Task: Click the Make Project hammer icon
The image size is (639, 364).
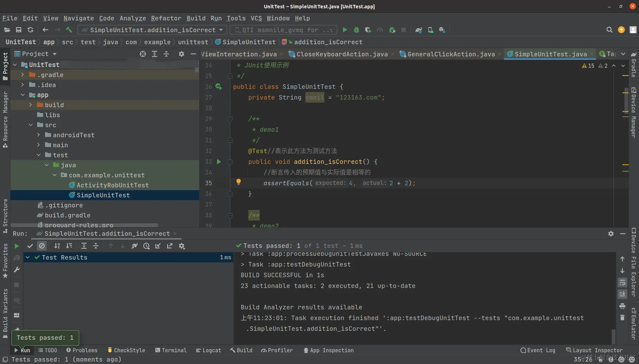Action: pos(69,30)
